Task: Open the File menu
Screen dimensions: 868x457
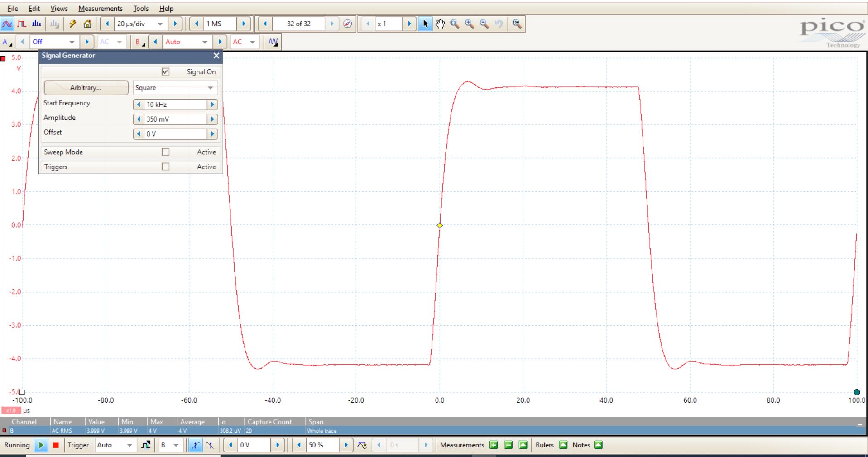Action: point(13,9)
